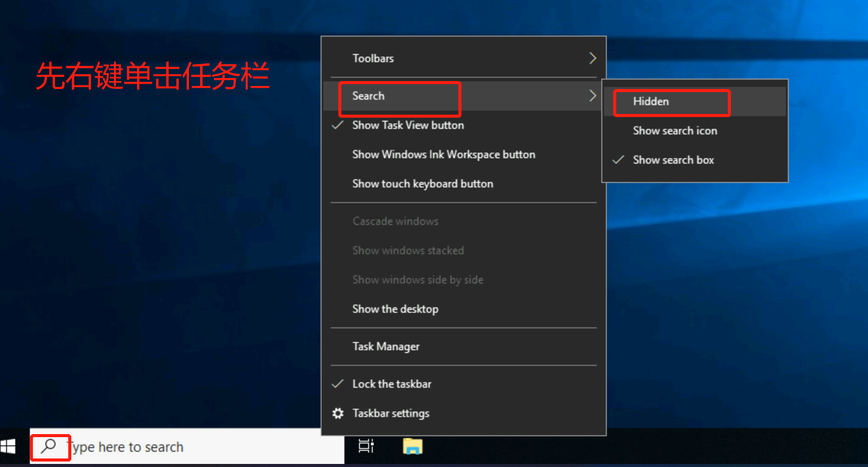Open the Search menu entry

point(368,96)
